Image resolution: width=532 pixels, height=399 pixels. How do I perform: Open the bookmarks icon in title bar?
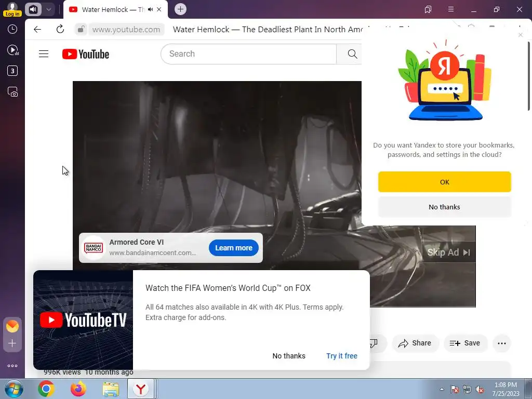(x=428, y=9)
